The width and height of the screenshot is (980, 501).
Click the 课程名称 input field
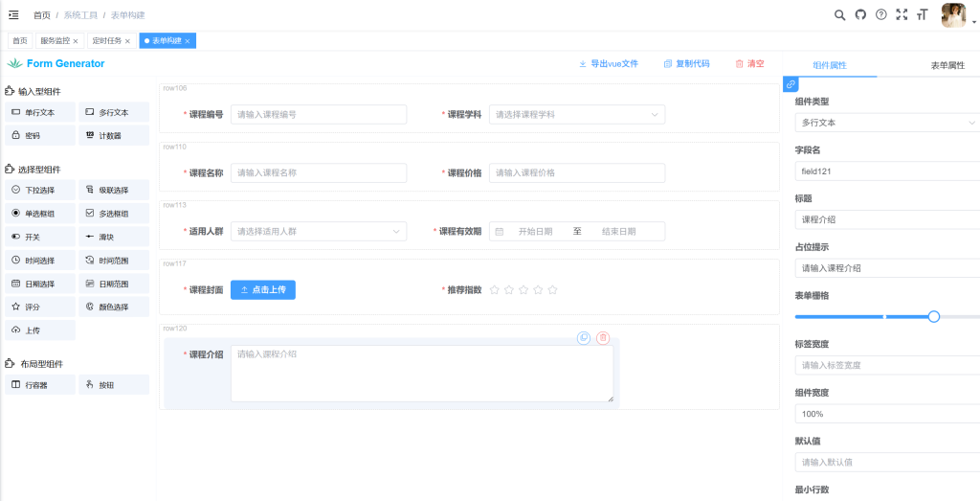tap(319, 173)
